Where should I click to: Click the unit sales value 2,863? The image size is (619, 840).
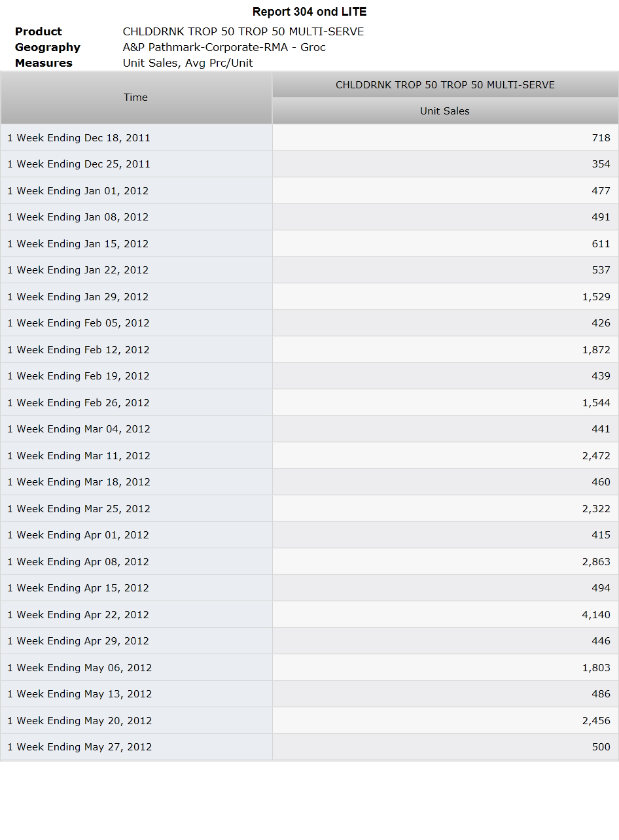click(x=596, y=562)
